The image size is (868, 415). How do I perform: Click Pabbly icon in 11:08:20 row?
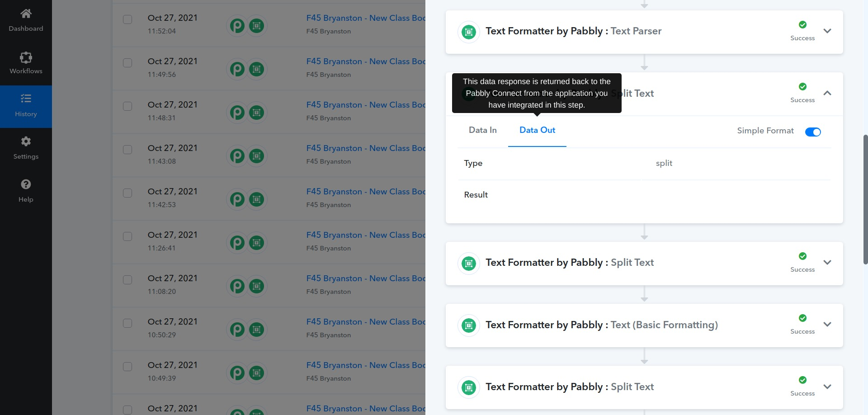tap(237, 286)
